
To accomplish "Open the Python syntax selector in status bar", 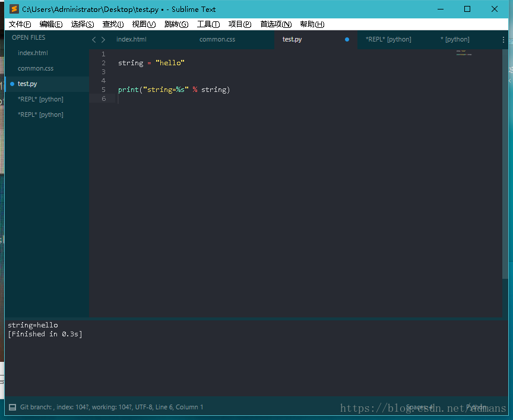I will coord(477,407).
